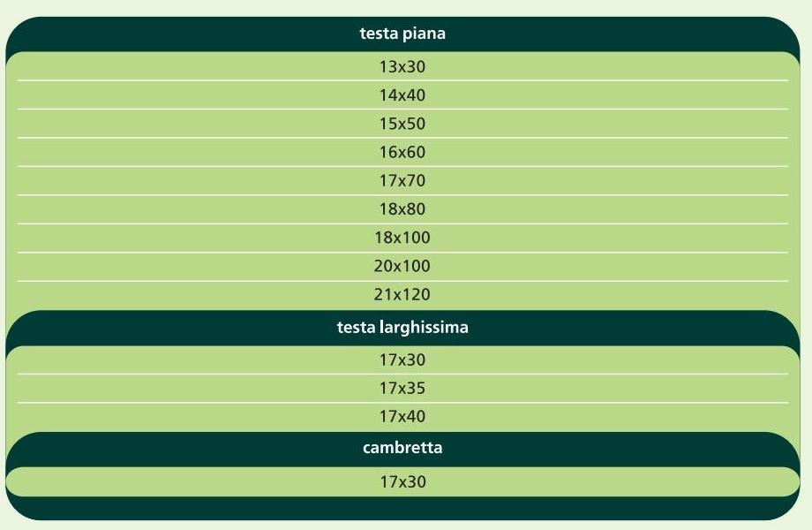Click the 17x35 size row
The width and height of the screenshot is (812, 530).
(x=402, y=388)
